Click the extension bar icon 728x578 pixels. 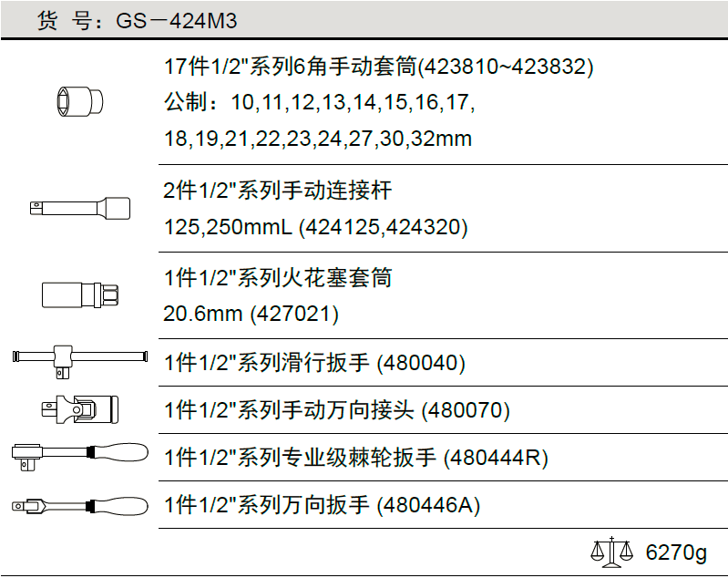coord(79,208)
